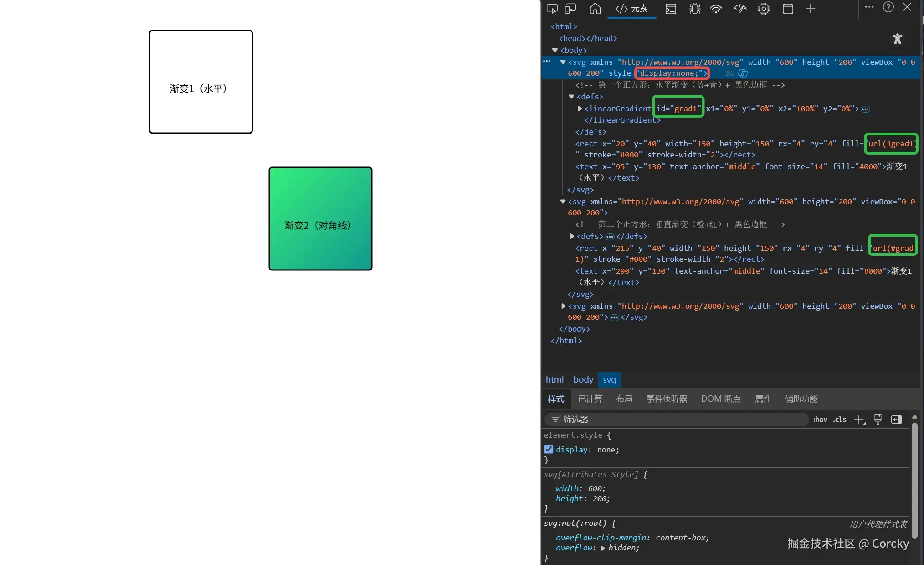Viewport: 924px width, 565px height.
Task: Open the Network wifi icon panel
Action: pyautogui.click(x=716, y=9)
